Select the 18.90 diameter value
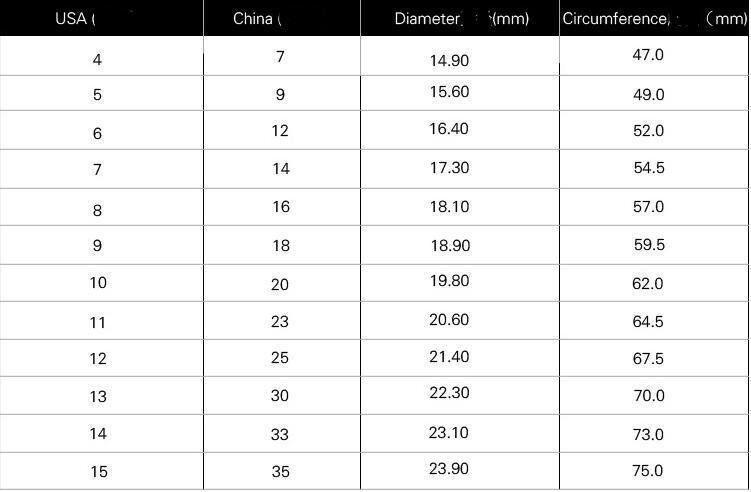Image resolution: width=751 pixels, height=492 pixels. [449, 245]
